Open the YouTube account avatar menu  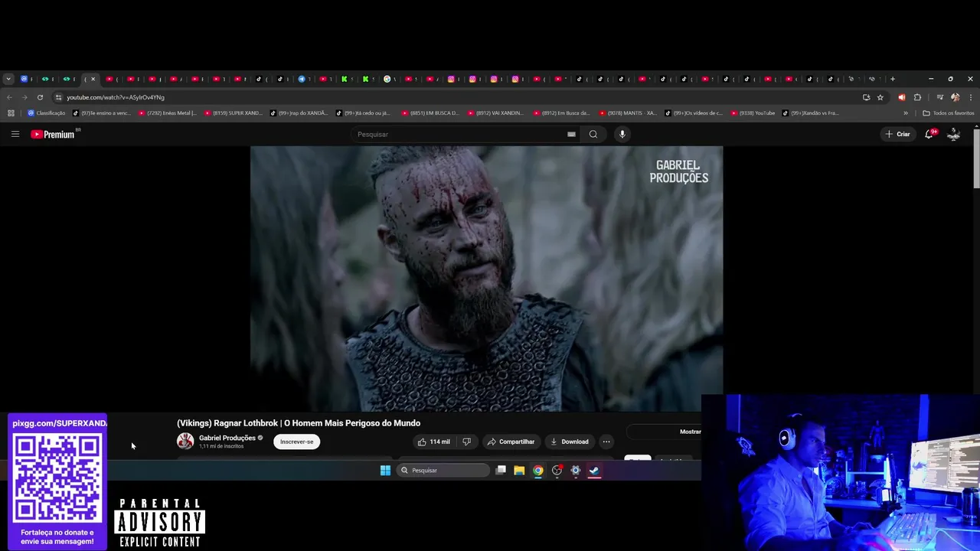(x=954, y=134)
